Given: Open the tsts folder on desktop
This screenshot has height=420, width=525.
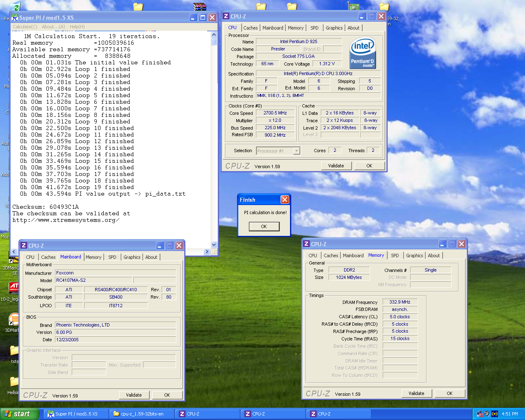Looking at the screenshot, I should 14,351.
